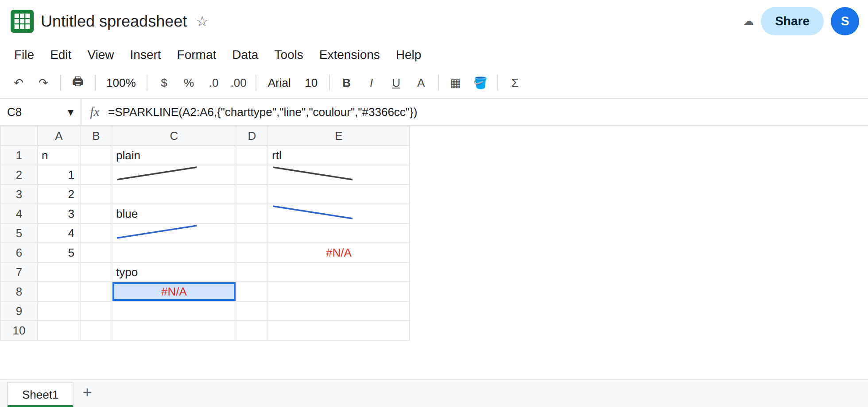Select the cell labeled blue

coord(174,214)
